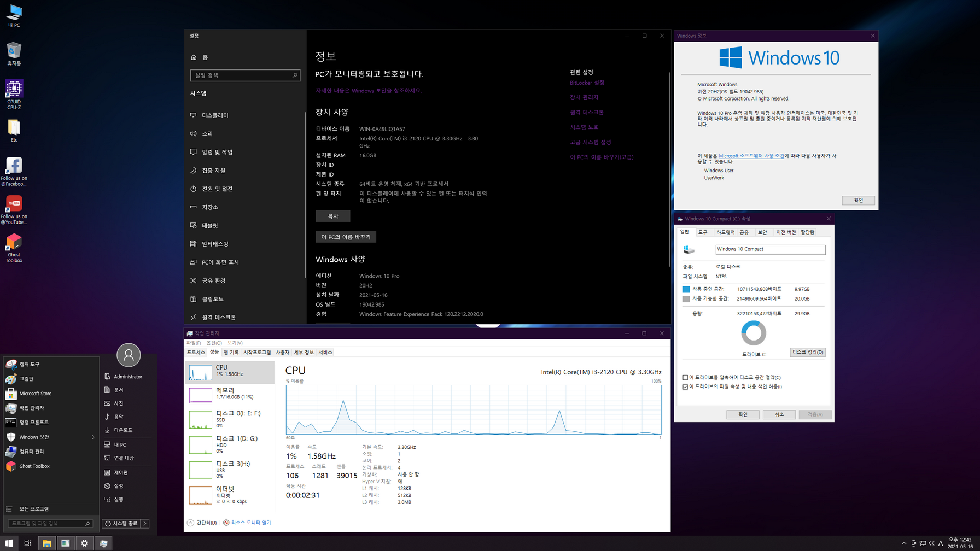Open 장치 관리자 link
This screenshot has width=980, height=551.
pos(584,97)
